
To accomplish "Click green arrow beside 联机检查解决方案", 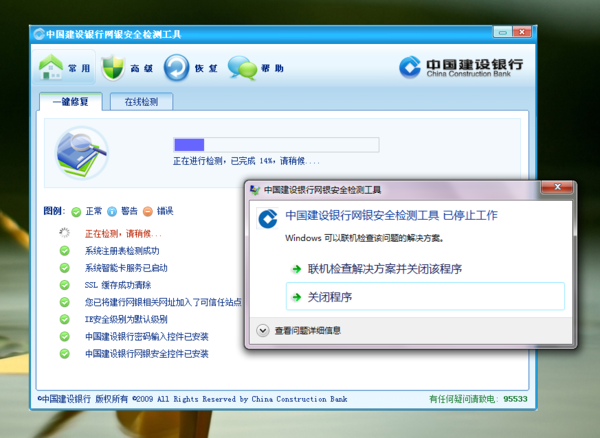I will coord(297,269).
